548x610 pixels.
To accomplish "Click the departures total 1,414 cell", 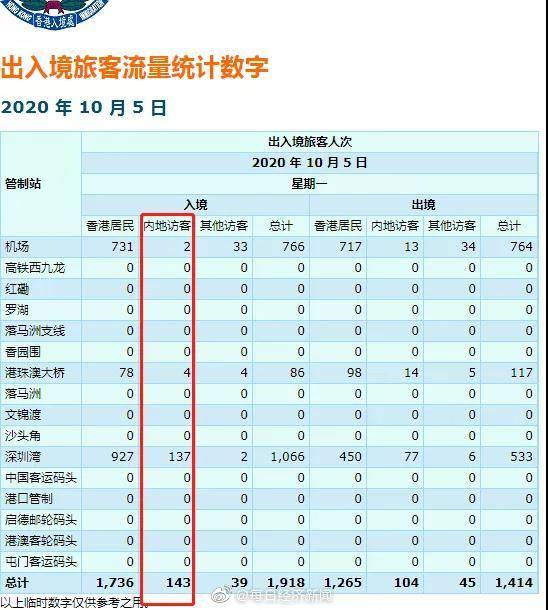I will tap(514, 583).
